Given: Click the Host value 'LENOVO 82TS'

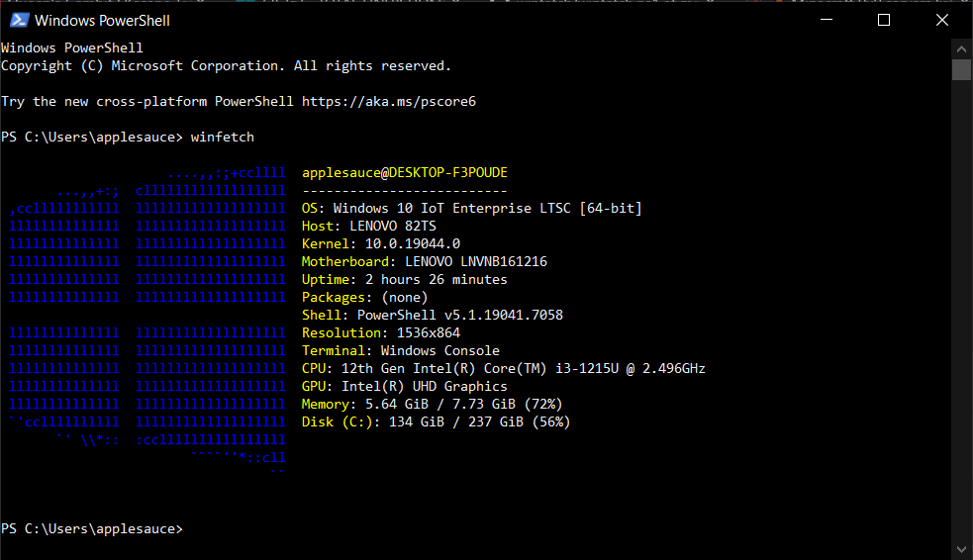Looking at the screenshot, I should [x=393, y=227].
